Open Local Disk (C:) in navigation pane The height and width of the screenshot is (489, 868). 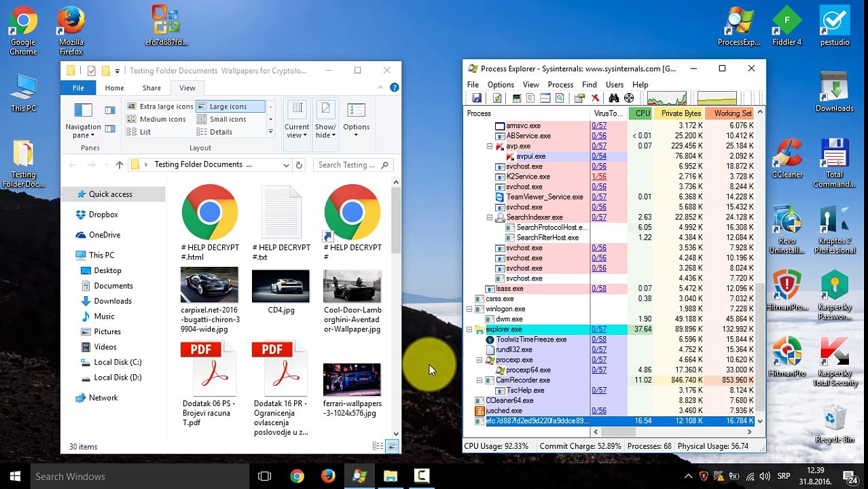[x=117, y=362]
